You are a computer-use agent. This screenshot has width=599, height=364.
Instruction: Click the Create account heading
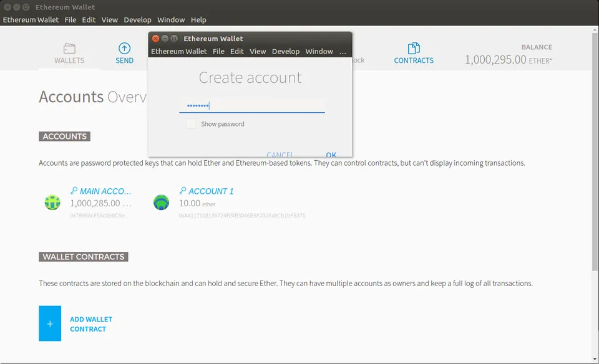pos(250,78)
